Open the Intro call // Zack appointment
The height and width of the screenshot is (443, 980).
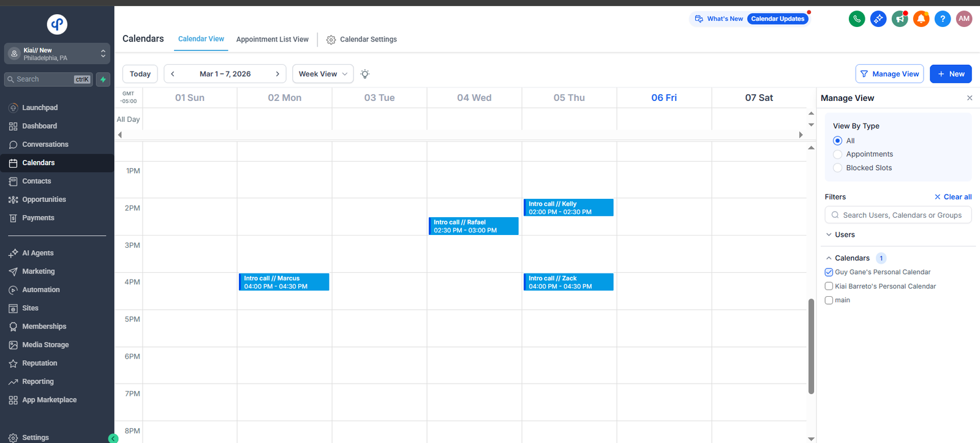pos(568,282)
